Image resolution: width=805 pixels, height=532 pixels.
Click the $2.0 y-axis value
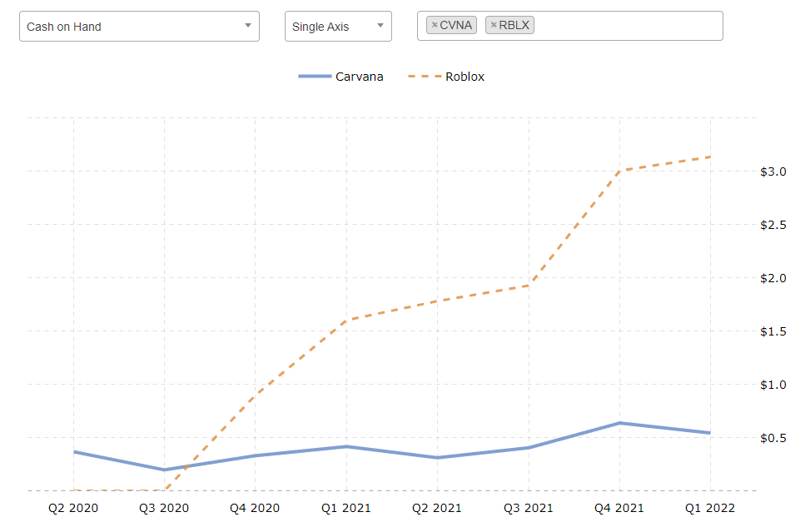pos(773,278)
